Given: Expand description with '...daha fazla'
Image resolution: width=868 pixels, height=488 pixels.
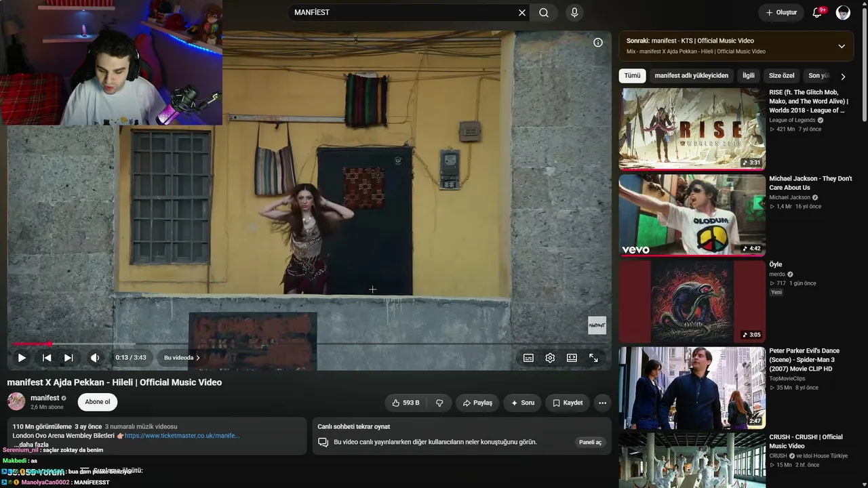Looking at the screenshot, I should 31,445.
